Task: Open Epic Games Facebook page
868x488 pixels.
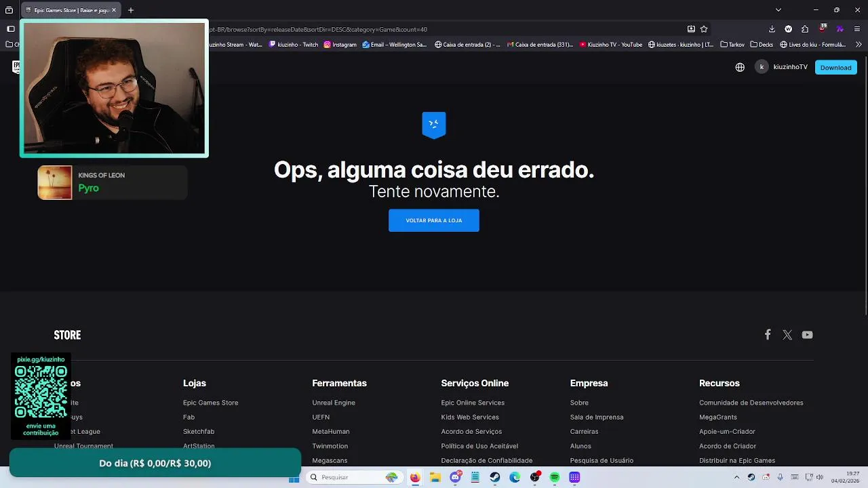Action: [768, 335]
